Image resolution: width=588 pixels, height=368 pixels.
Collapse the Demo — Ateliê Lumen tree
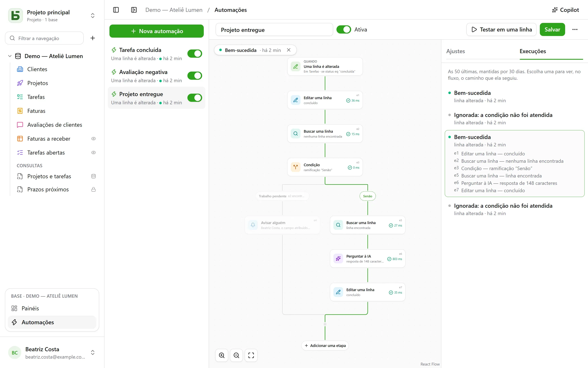(x=10, y=56)
